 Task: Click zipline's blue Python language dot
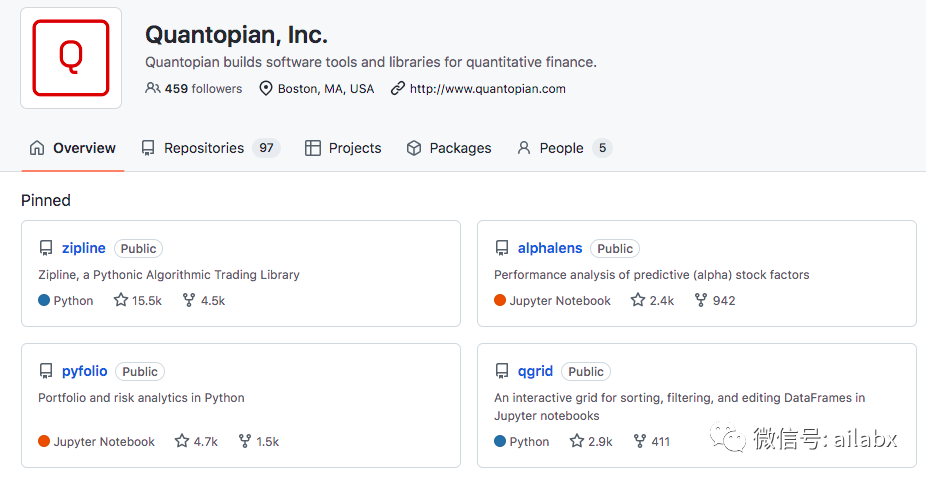tap(44, 300)
